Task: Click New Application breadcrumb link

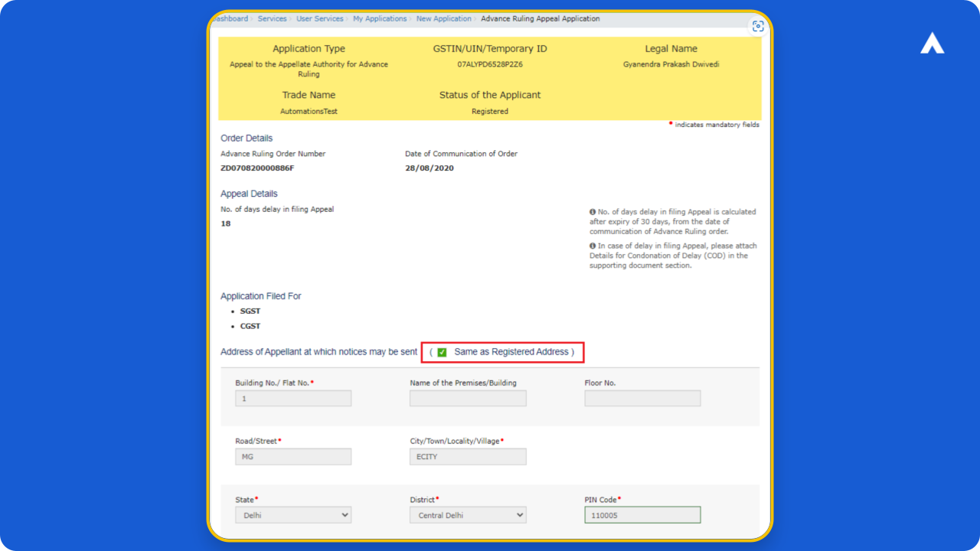Action: [x=444, y=18]
